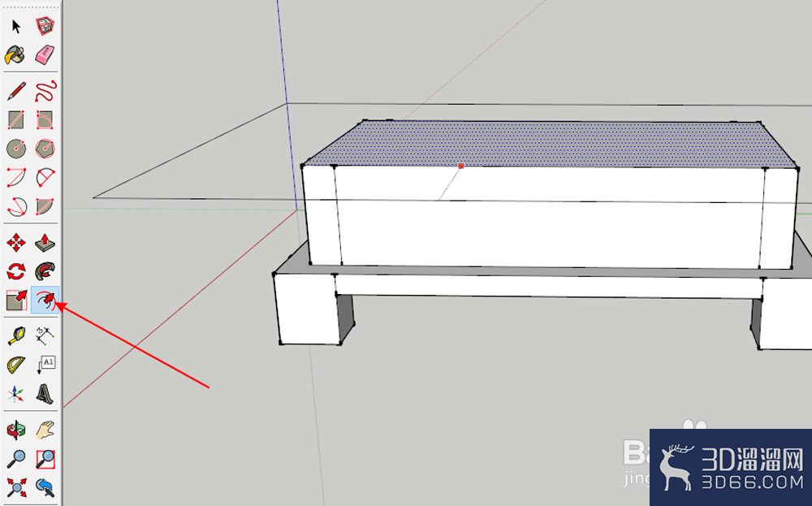
Task: Activate the Dimension tool
Action: (x=45, y=336)
